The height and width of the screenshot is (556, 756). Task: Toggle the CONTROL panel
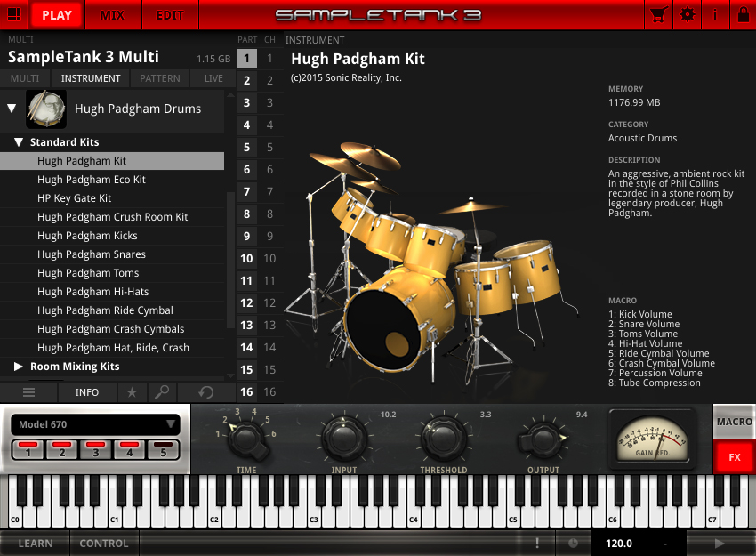(x=104, y=543)
